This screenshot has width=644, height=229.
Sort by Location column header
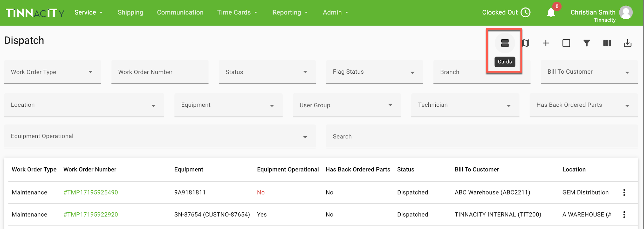(574, 169)
